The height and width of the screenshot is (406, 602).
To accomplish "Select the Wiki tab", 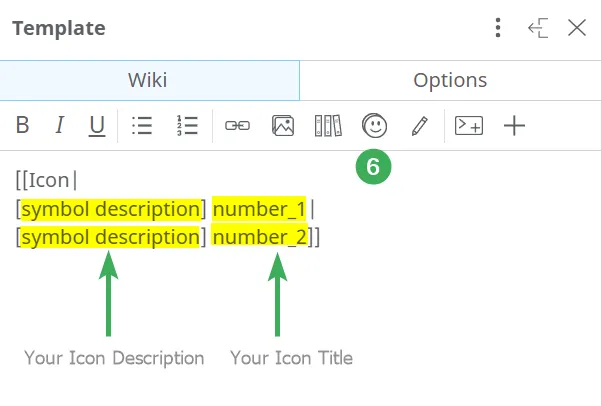I will point(148,80).
